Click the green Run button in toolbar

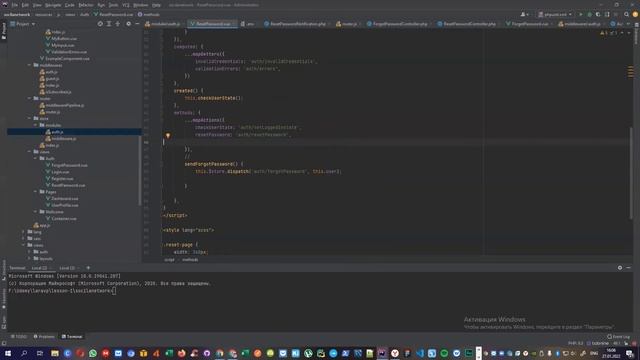click(x=581, y=14)
